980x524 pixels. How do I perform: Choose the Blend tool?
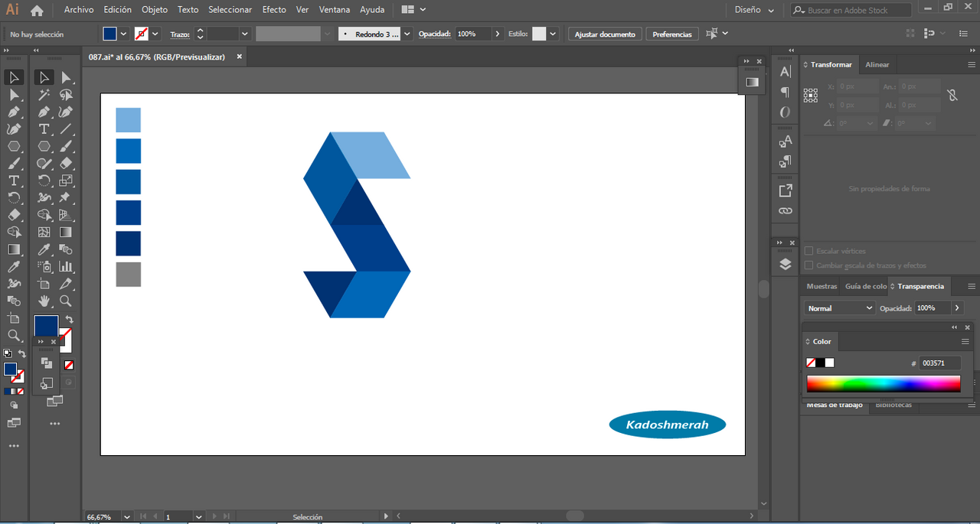point(66,249)
